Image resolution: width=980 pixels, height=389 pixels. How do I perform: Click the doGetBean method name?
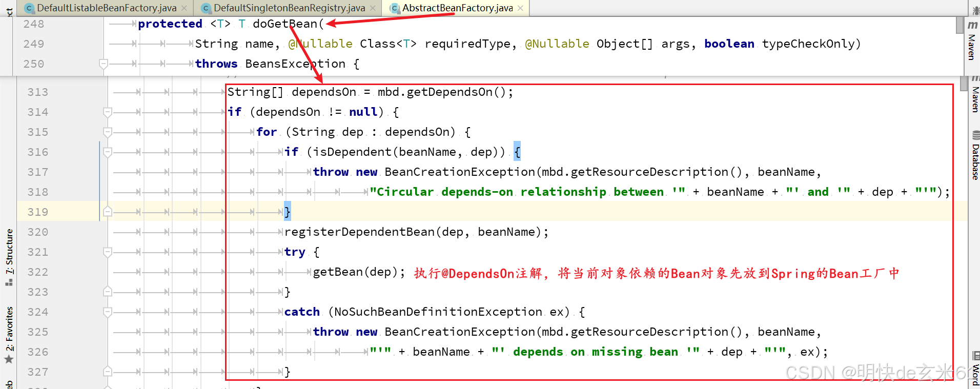click(285, 24)
